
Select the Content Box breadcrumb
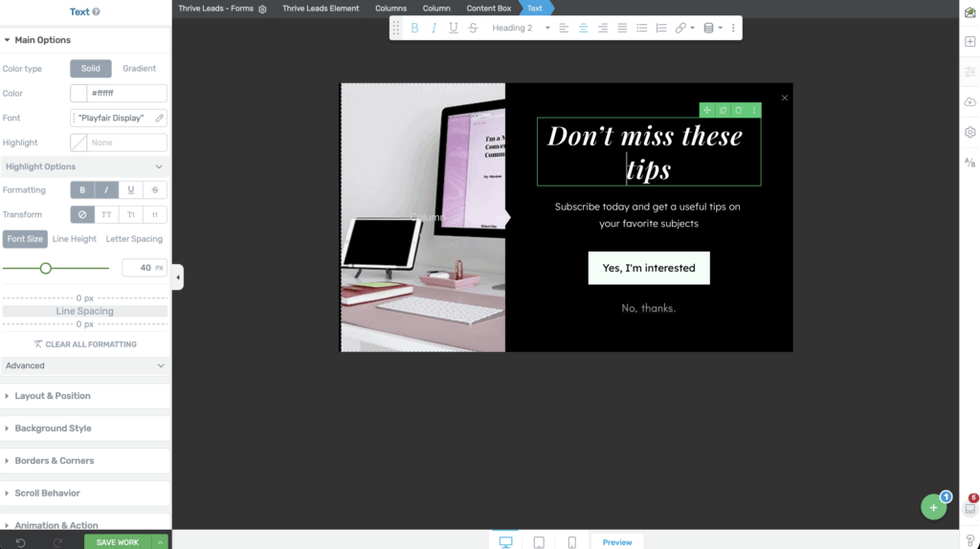[x=488, y=9]
